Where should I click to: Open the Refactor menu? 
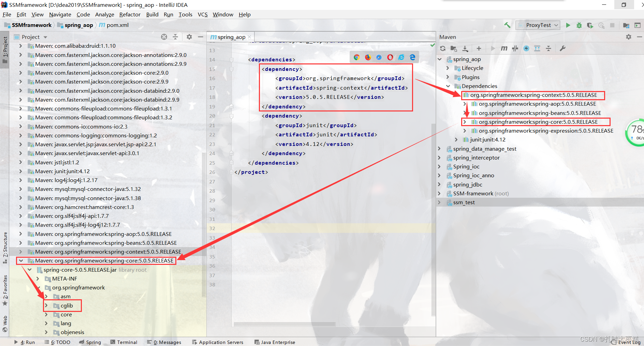click(x=130, y=14)
